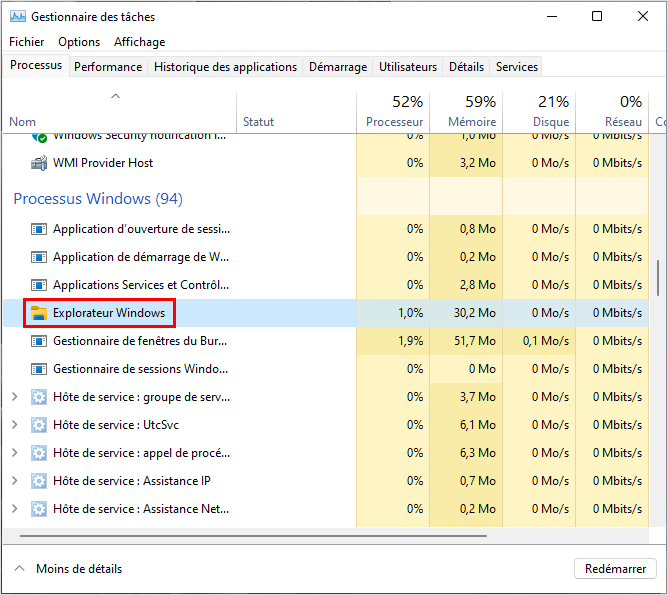Click the 51,7 Mo memory value
This screenshot has height=595, width=668.
pos(475,341)
